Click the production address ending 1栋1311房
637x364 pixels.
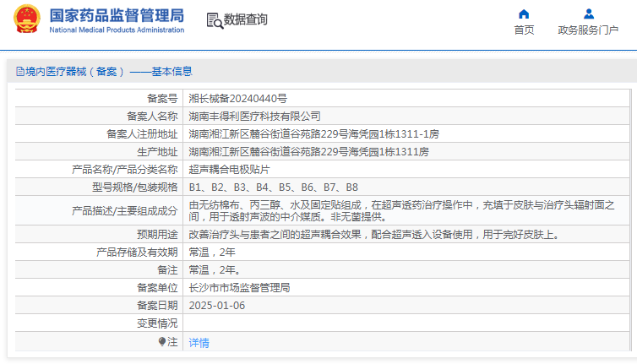308,151
